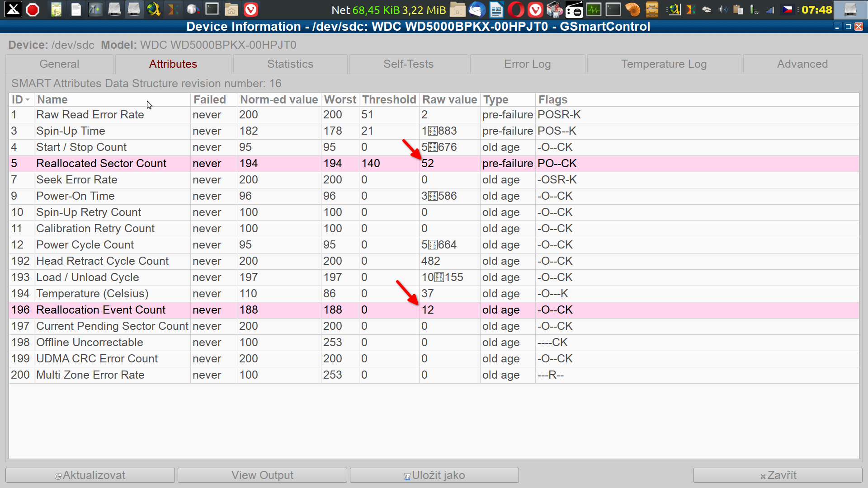
Task: Click the Aktualizovat refresh button
Action: [90, 475]
